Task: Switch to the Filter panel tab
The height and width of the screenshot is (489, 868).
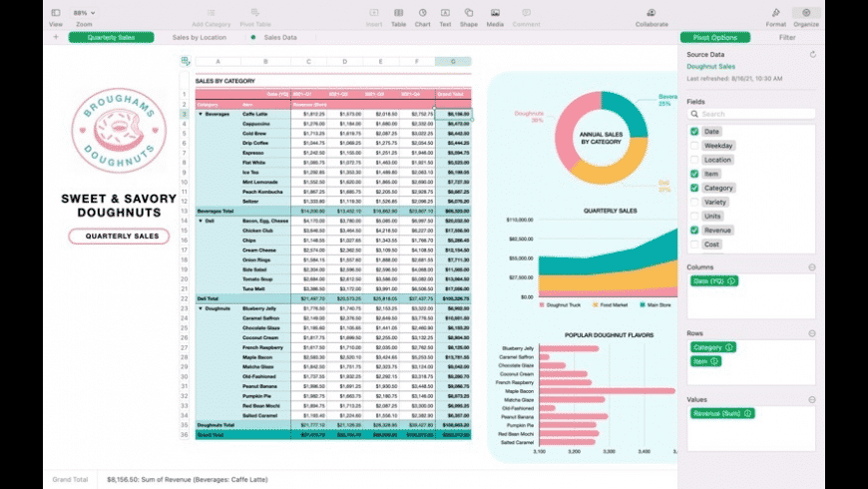Action: [x=787, y=37]
